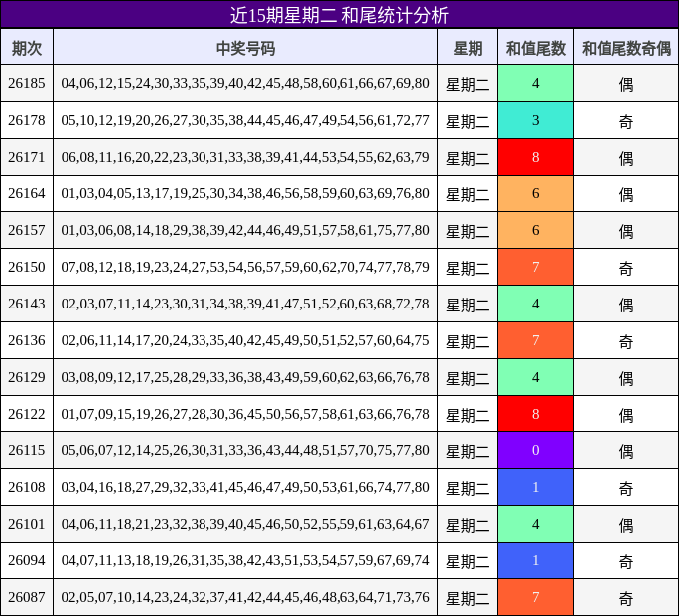This screenshot has height=616, width=679.
Task: Click blue tail value 1 in row 26094
Action: pyautogui.click(x=536, y=560)
